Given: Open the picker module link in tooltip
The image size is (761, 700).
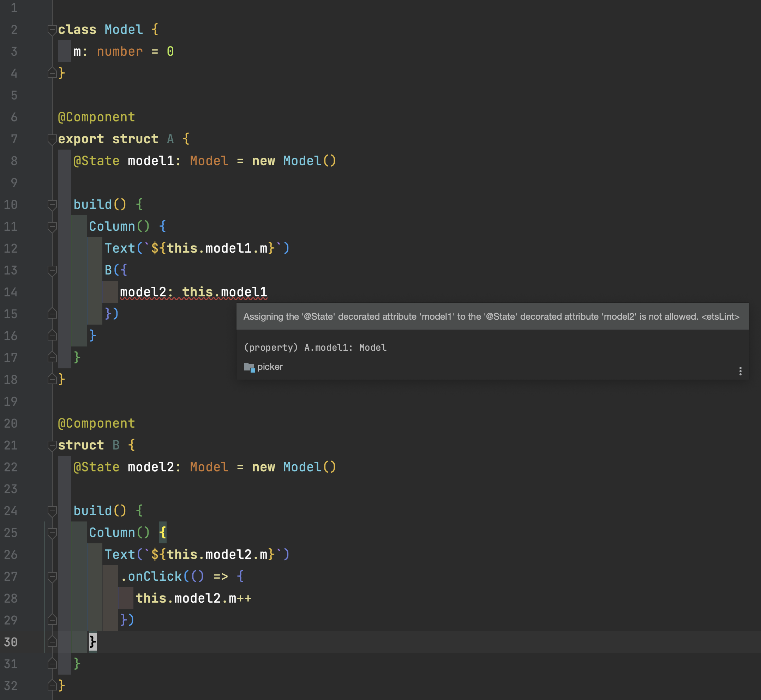Looking at the screenshot, I should click(x=270, y=367).
